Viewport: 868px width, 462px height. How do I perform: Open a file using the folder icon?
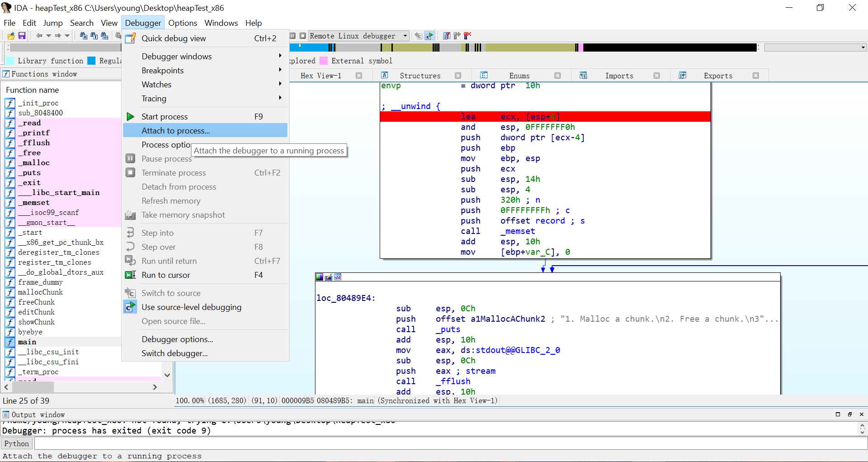[x=10, y=36]
